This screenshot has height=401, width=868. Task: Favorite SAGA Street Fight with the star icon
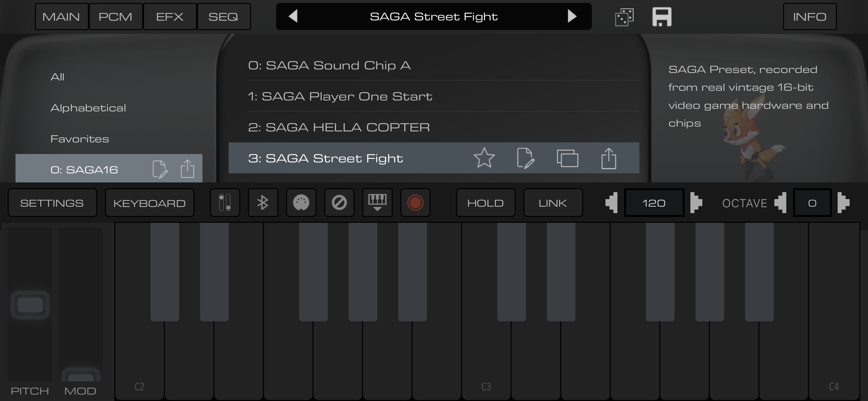point(484,159)
